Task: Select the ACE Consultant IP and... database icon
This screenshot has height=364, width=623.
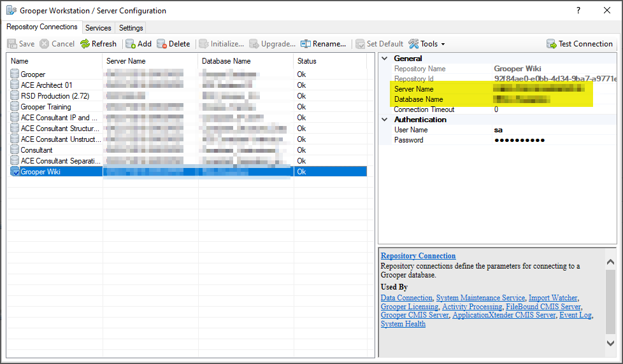Action: point(15,117)
